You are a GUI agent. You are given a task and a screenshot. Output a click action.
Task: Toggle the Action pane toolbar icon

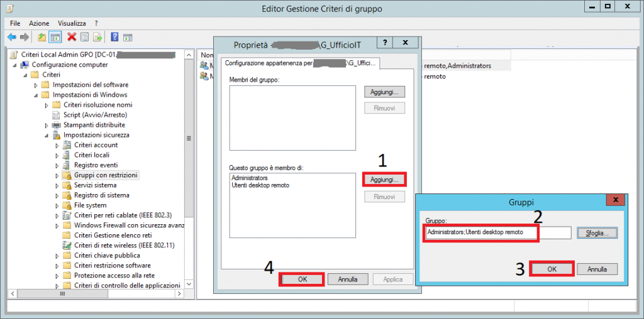pyautogui.click(x=128, y=37)
